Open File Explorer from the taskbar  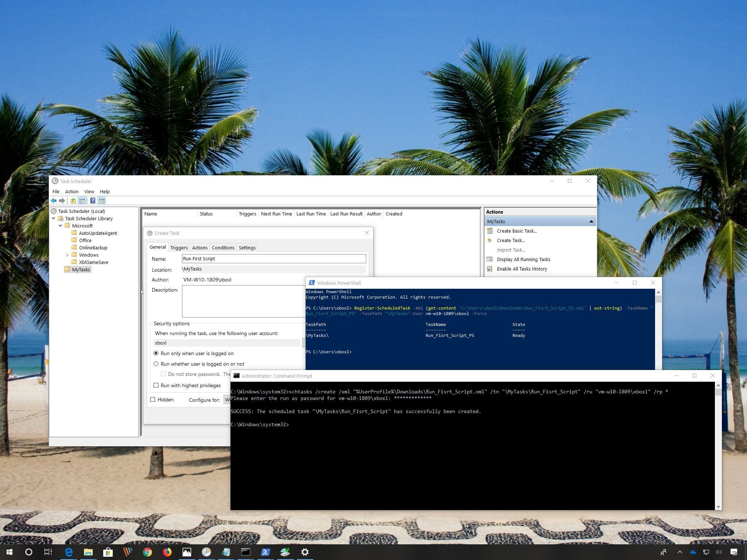click(88, 552)
